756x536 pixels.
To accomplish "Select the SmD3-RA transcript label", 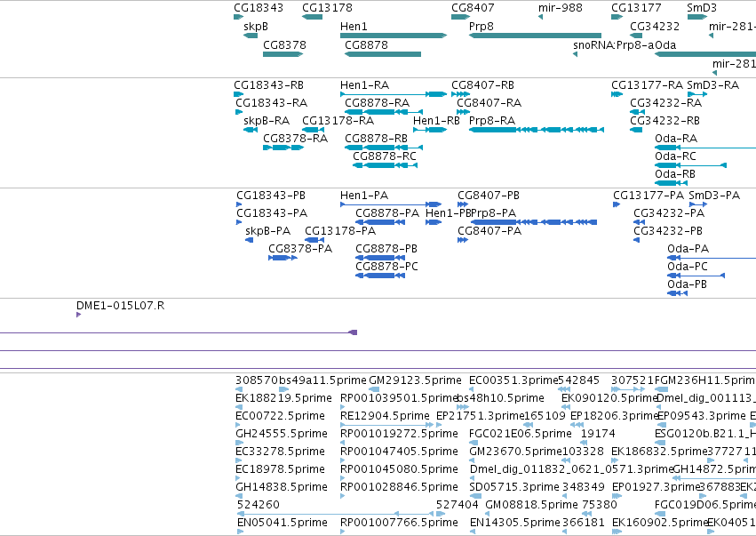I will pyautogui.click(x=712, y=85).
